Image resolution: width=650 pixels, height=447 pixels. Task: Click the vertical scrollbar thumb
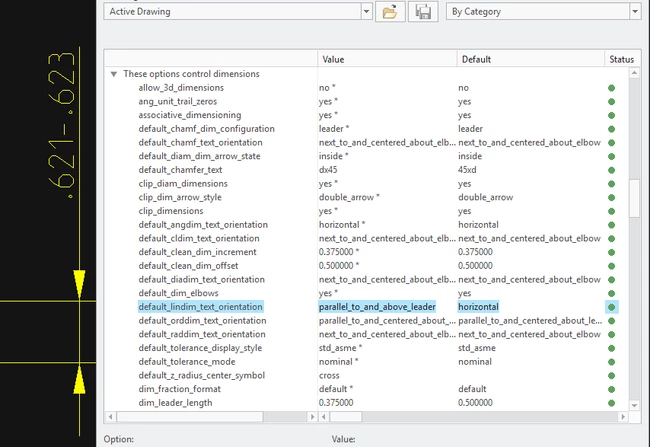coord(634,198)
